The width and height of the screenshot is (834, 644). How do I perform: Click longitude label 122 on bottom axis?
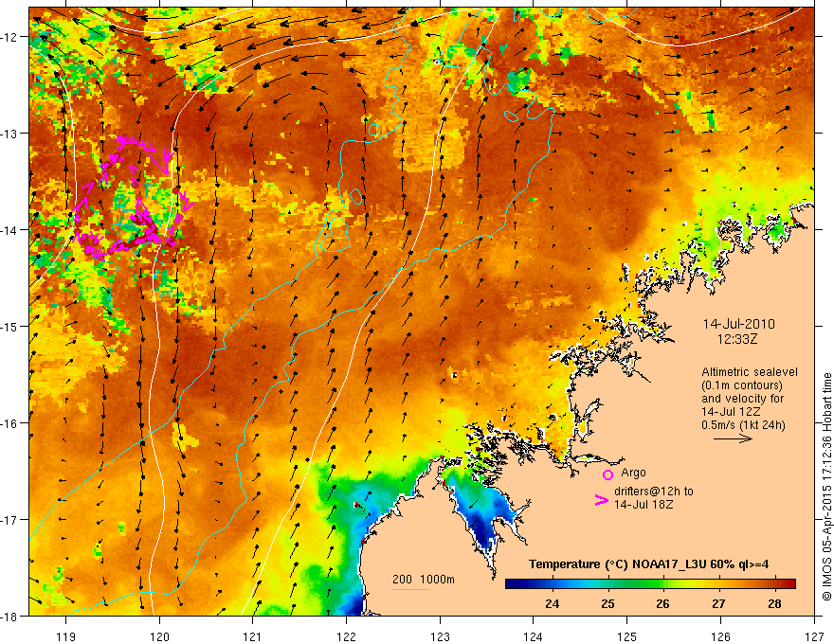346,636
